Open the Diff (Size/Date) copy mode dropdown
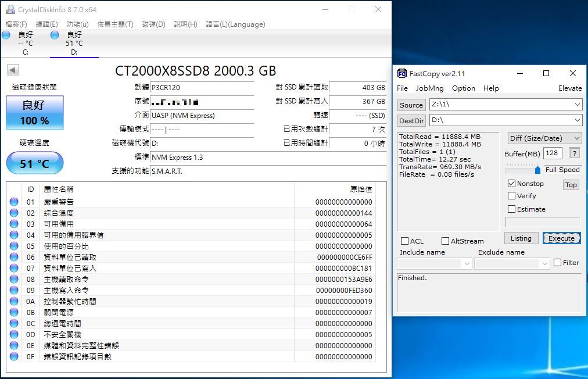Viewport: 588px width, 379px height. 544,138
